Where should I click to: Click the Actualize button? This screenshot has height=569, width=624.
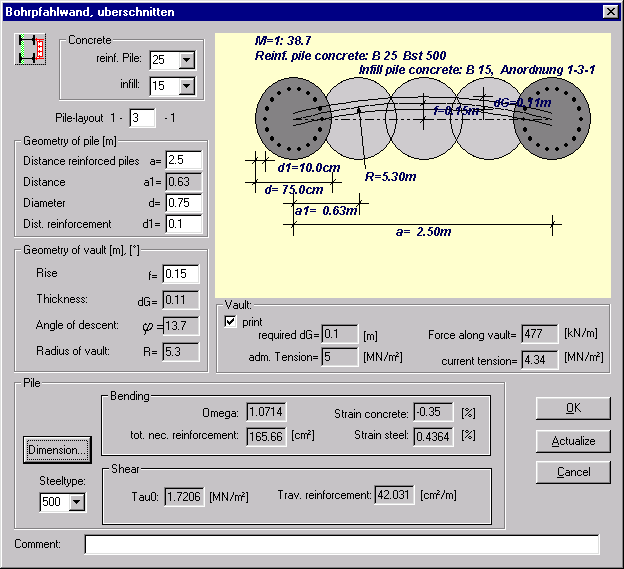pyautogui.click(x=573, y=441)
